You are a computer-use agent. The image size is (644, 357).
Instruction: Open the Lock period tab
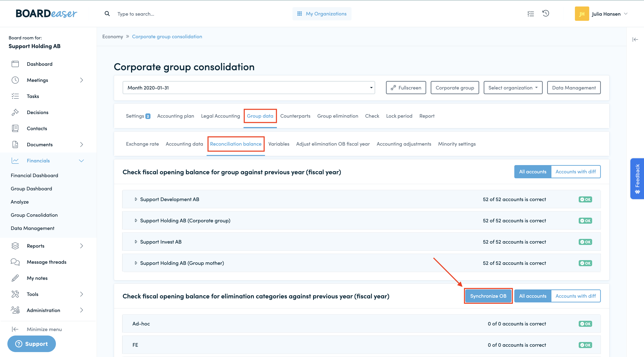click(x=399, y=116)
